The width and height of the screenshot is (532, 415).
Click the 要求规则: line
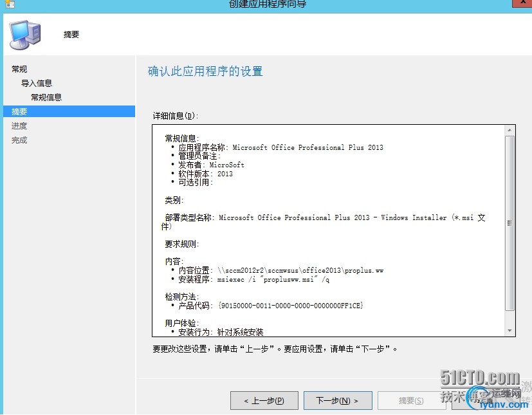182,244
